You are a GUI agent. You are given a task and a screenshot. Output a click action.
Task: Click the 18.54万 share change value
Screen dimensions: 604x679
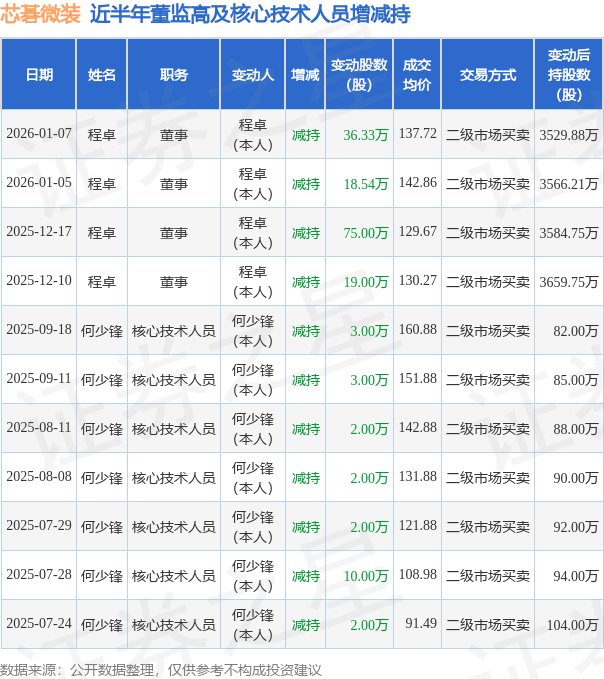pyautogui.click(x=366, y=184)
